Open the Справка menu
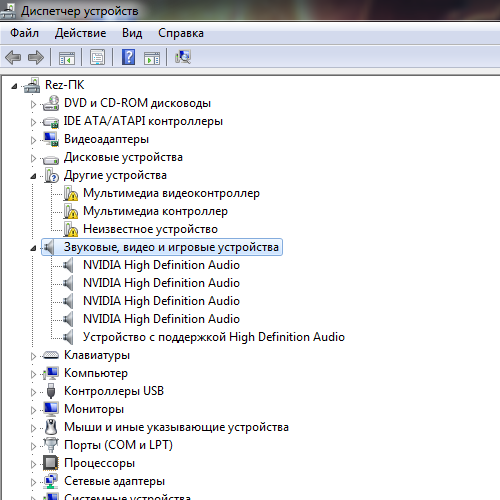500x500 pixels. tap(181, 33)
